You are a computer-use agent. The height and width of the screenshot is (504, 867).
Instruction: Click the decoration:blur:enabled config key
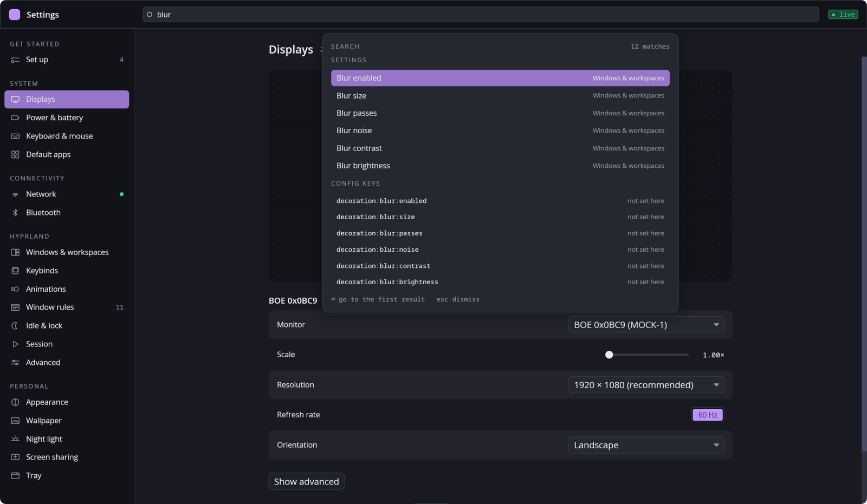500,201
